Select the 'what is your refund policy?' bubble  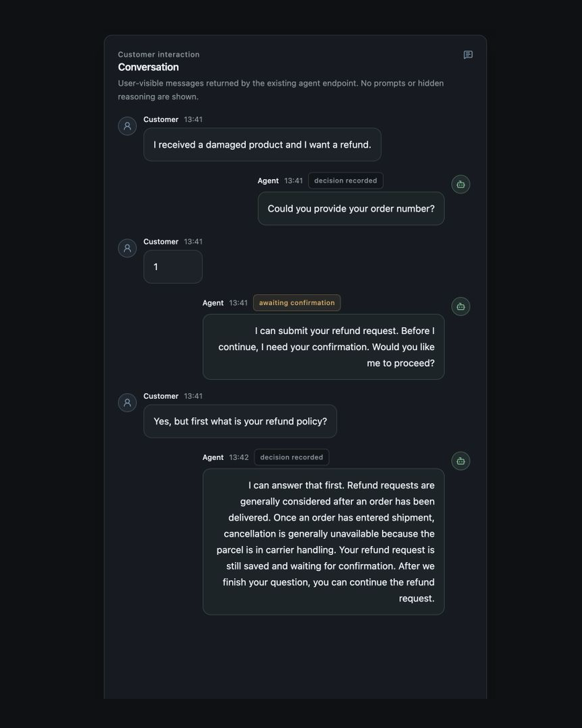240,421
